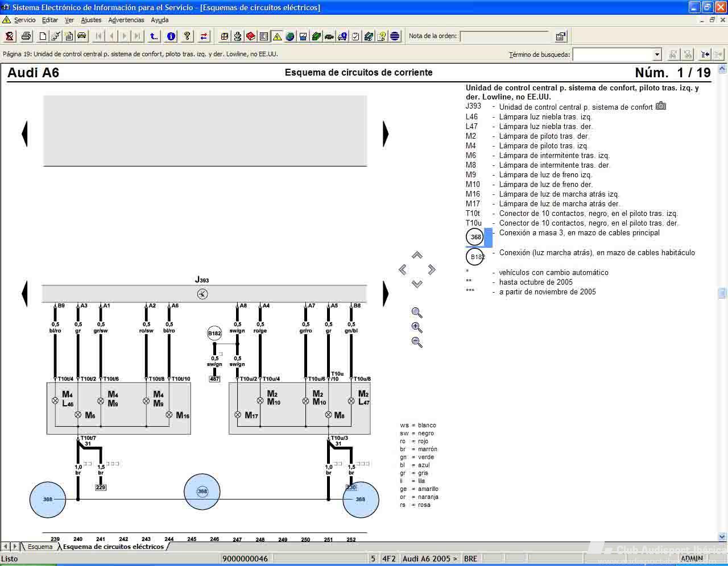
Task: Follow the 487 current path reference box
Action: (214, 379)
